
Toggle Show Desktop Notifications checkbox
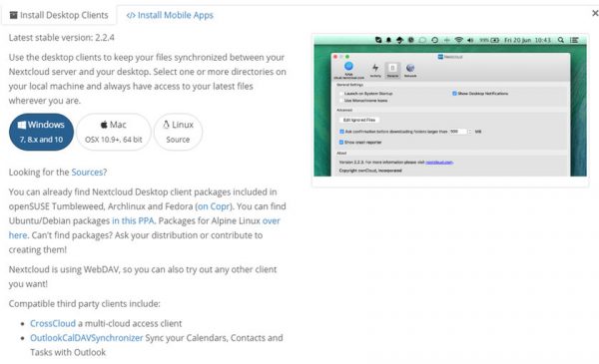[454, 94]
